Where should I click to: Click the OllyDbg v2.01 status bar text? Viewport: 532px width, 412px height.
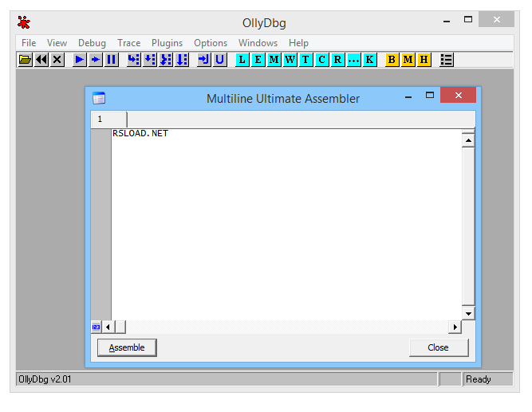pyautogui.click(x=45, y=379)
